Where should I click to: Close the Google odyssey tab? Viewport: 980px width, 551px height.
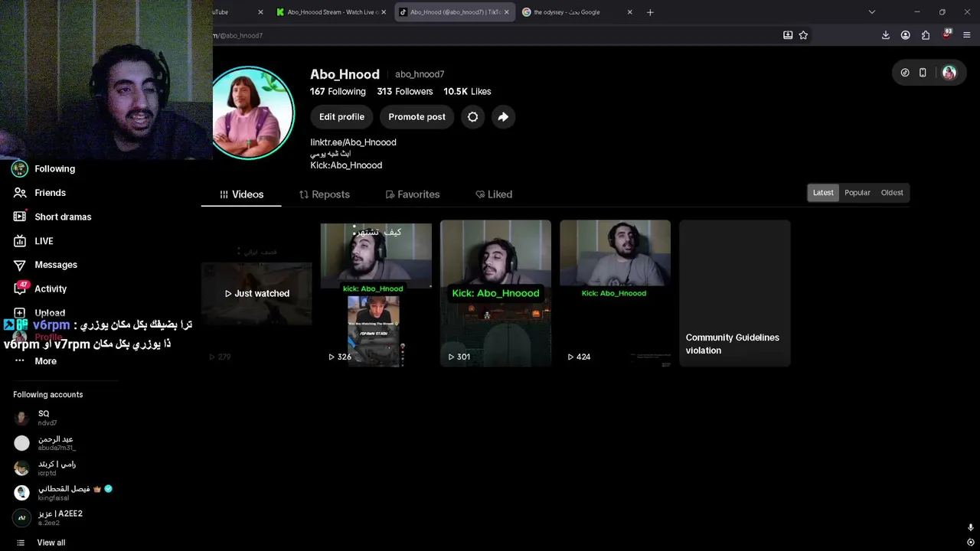tap(630, 12)
